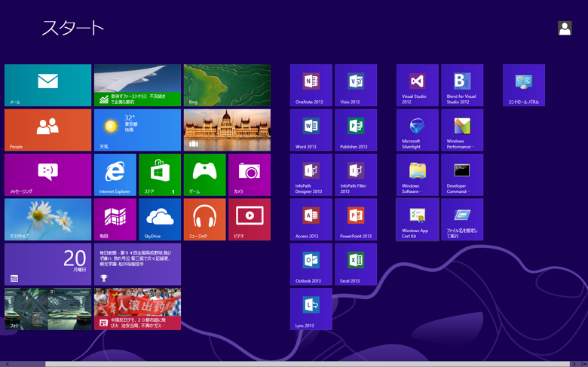
Task: Open the Photos tile with racing cars
Action: pyautogui.click(x=47, y=309)
